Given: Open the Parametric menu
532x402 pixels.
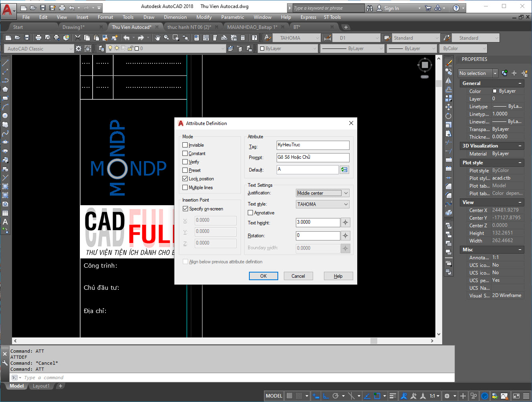Looking at the screenshot, I should pyautogui.click(x=233, y=17).
